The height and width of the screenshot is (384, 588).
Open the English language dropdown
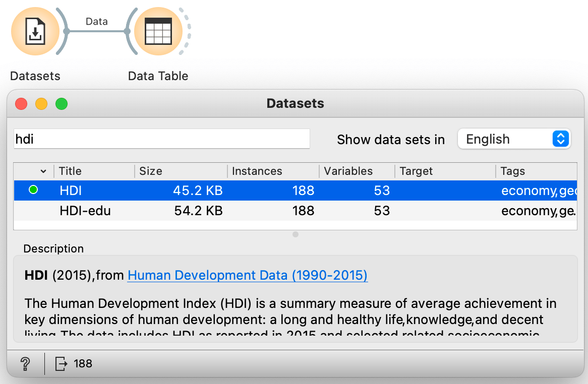point(514,139)
